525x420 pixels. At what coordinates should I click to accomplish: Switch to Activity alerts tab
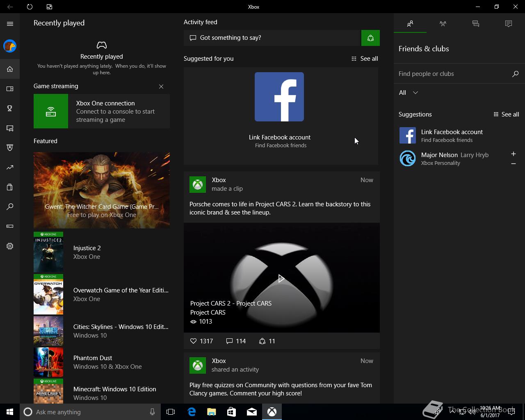(509, 24)
